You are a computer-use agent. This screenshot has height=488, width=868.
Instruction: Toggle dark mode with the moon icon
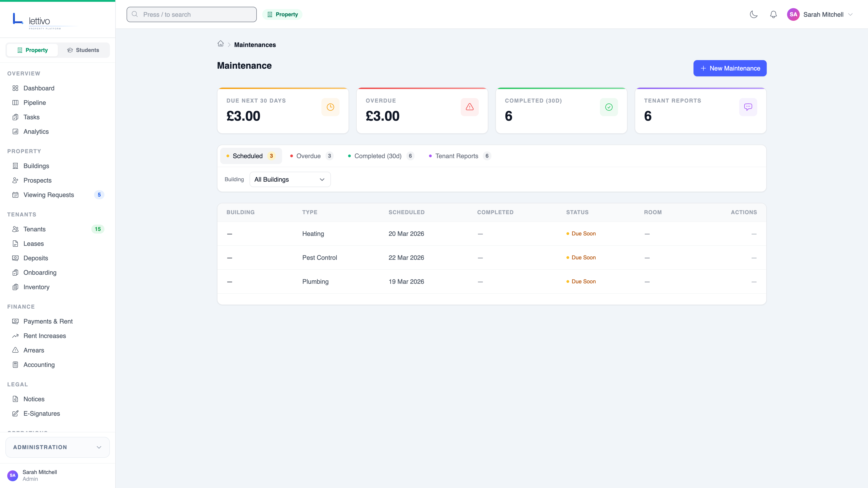(754, 14)
